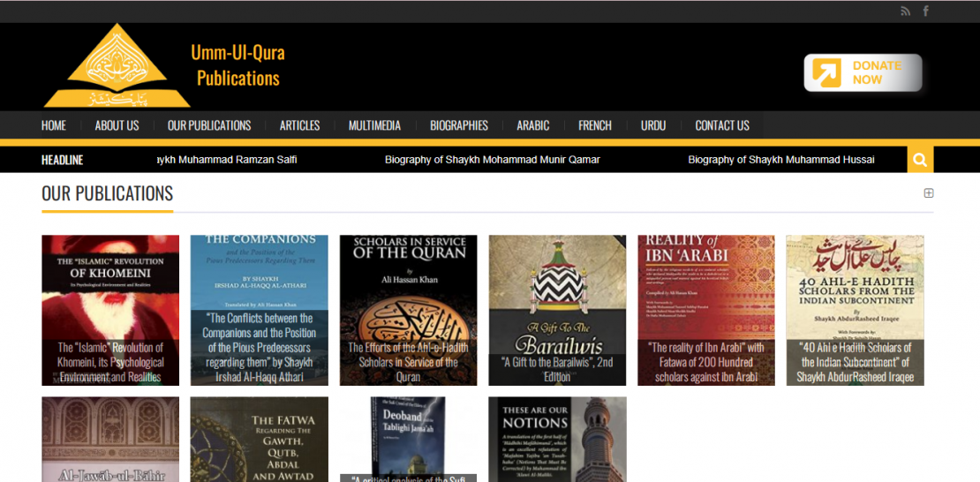
Task: Open the Al-Jawab-ul-Bahir book cover
Action: (x=110, y=440)
